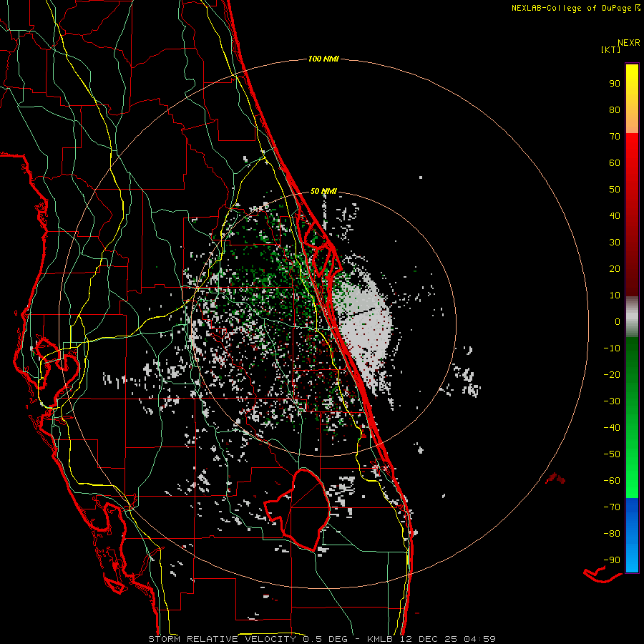Click the 10 value on the velocity scale
644x644 pixels.
pos(615,296)
